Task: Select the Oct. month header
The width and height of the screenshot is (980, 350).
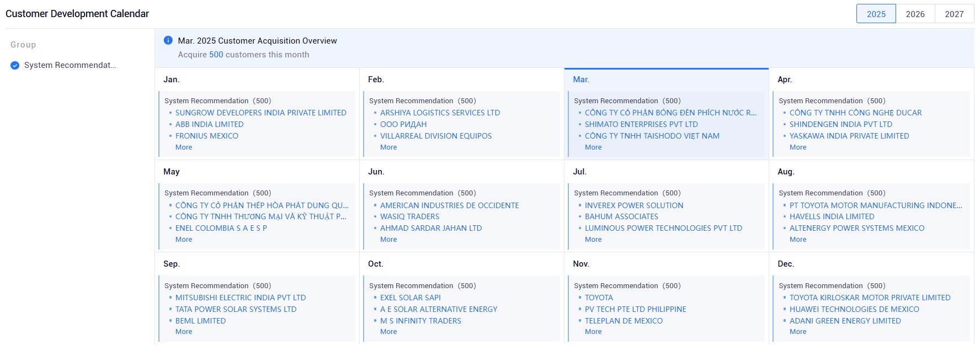Action: click(x=376, y=264)
